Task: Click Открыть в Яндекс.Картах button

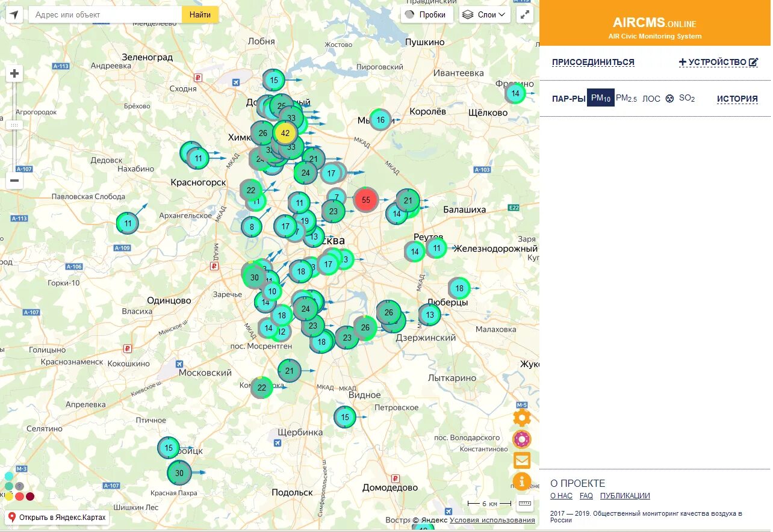Action: pos(57,517)
